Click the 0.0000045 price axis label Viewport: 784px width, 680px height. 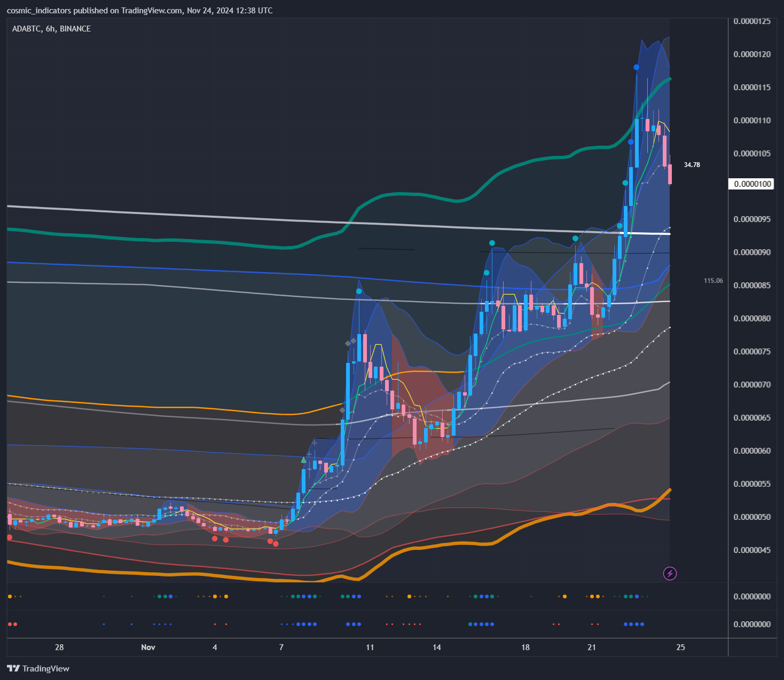752,550
